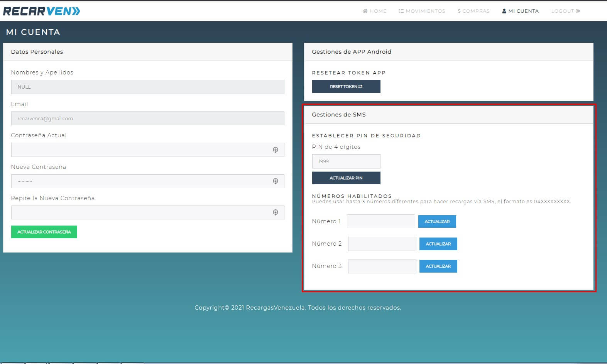Click the key icon in Nueva Contraseña field
The height and width of the screenshot is (364, 607).
[276, 181]
